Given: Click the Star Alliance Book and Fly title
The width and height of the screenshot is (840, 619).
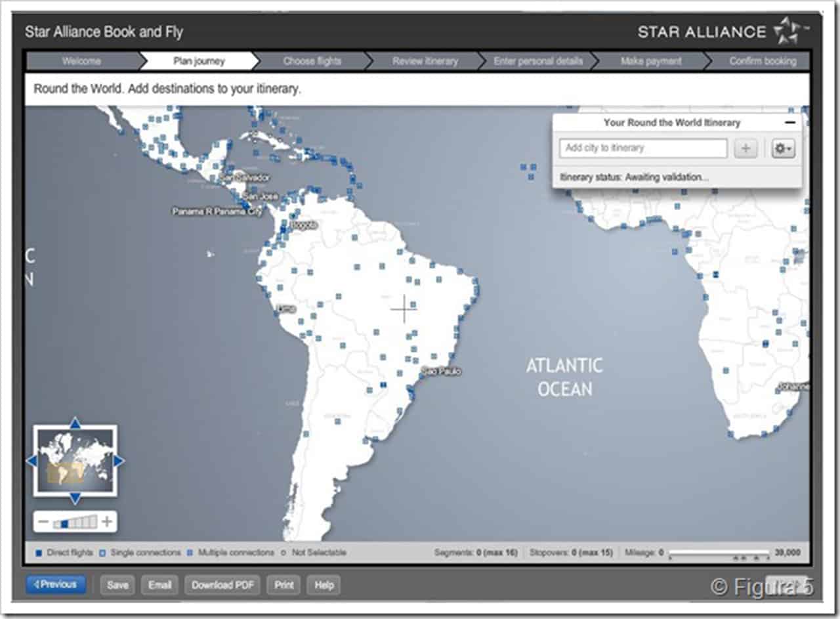Looking at the screenshot, I should point(104,32).
